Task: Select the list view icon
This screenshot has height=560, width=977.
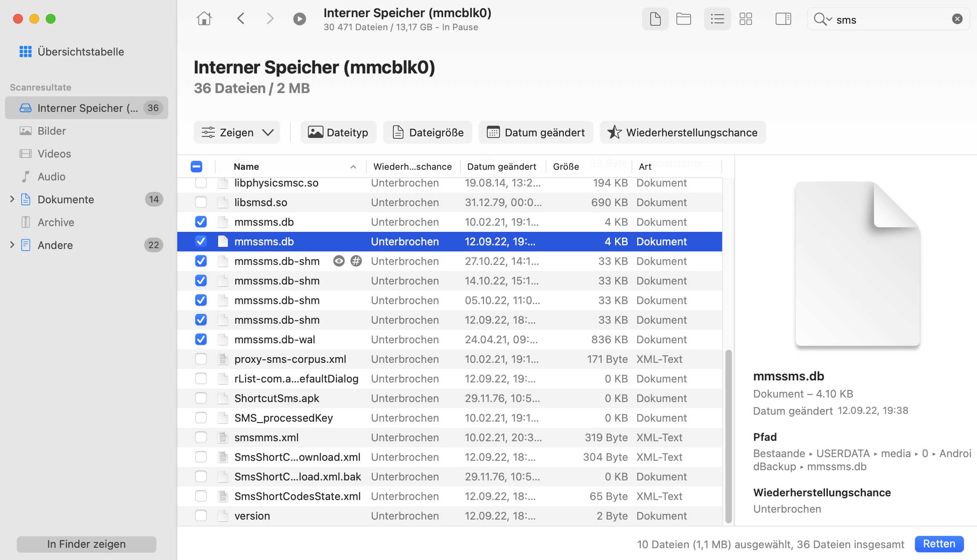Action: 717,19
